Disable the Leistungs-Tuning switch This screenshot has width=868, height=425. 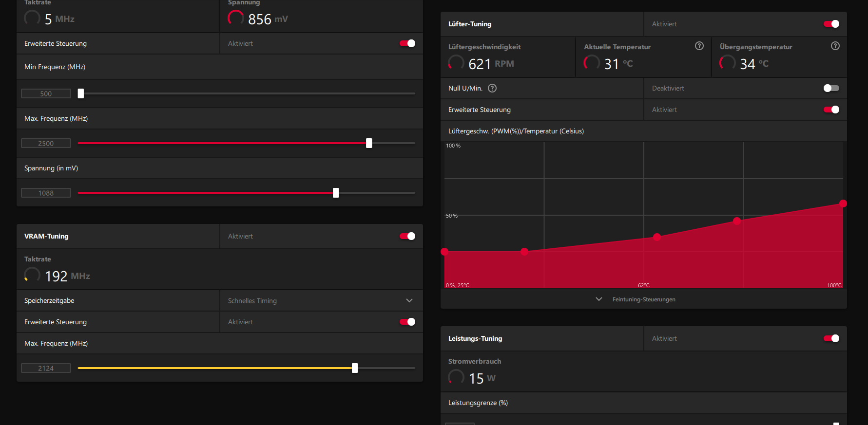pos(831,338)
